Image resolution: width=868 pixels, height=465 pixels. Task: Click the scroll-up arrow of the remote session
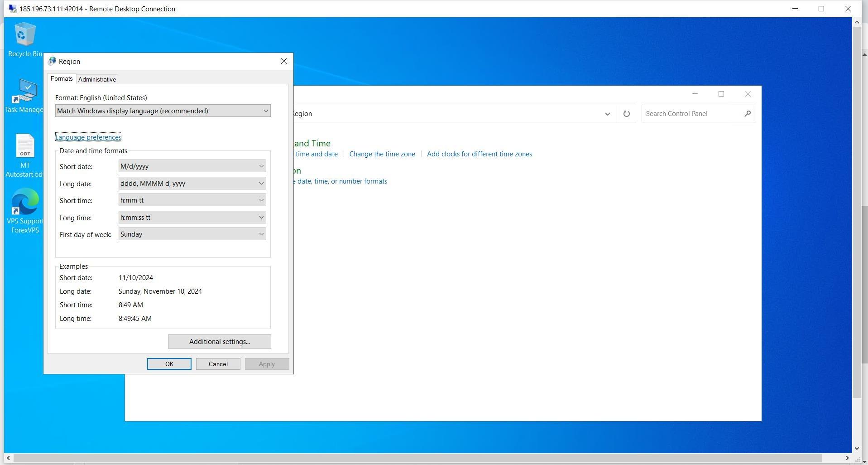pyautogui.click(x=856, y=22)
